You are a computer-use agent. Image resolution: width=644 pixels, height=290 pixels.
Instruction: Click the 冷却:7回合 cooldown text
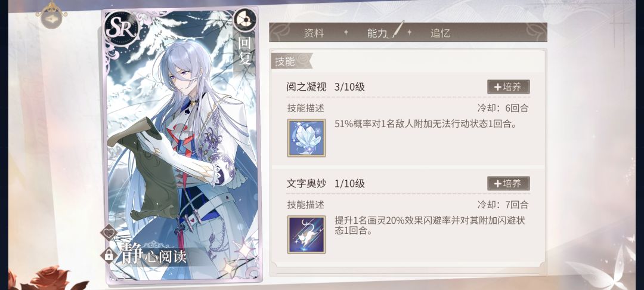[503, 205]
